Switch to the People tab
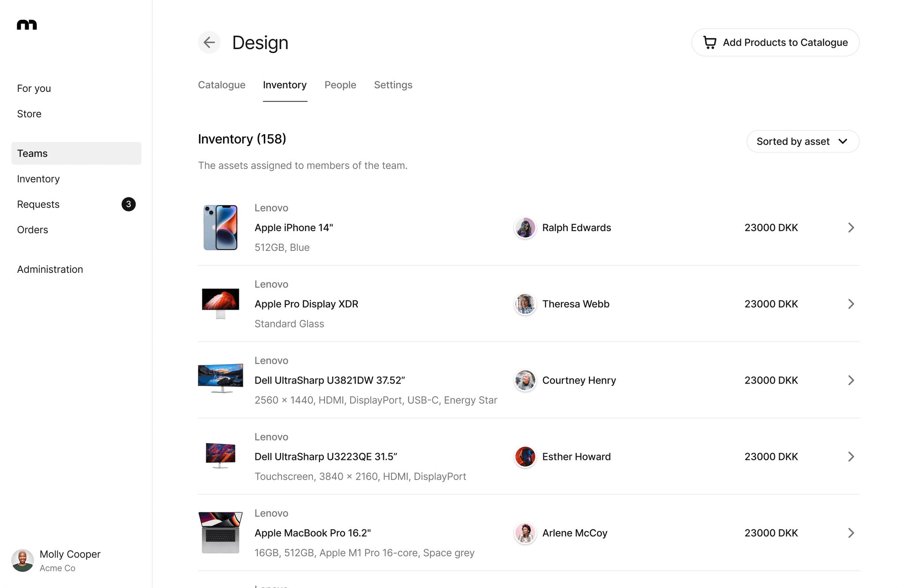This screenshot has height=588, width=905. pos(340,85)
